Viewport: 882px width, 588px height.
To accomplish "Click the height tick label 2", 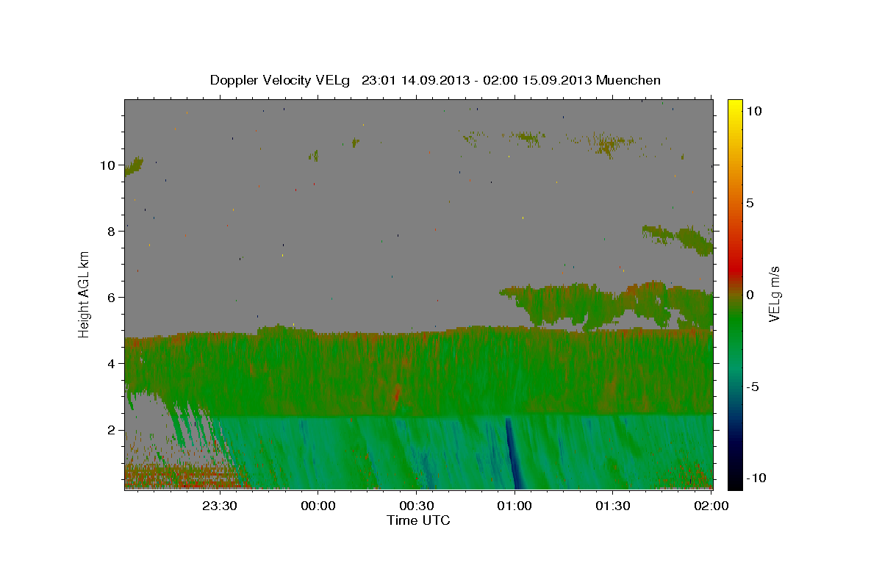I will click(x=112, y=430).
